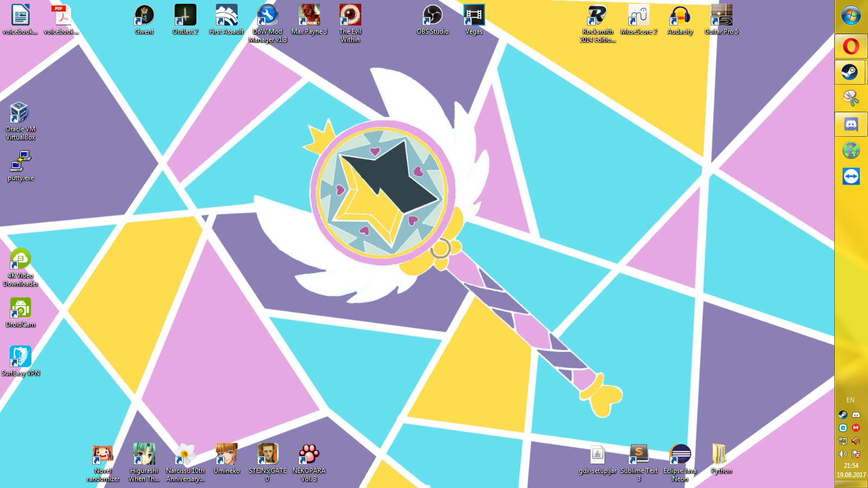Open the MEGA sync tray icon
The height and width of the screenshot is (488, 868).
[856, 428]
